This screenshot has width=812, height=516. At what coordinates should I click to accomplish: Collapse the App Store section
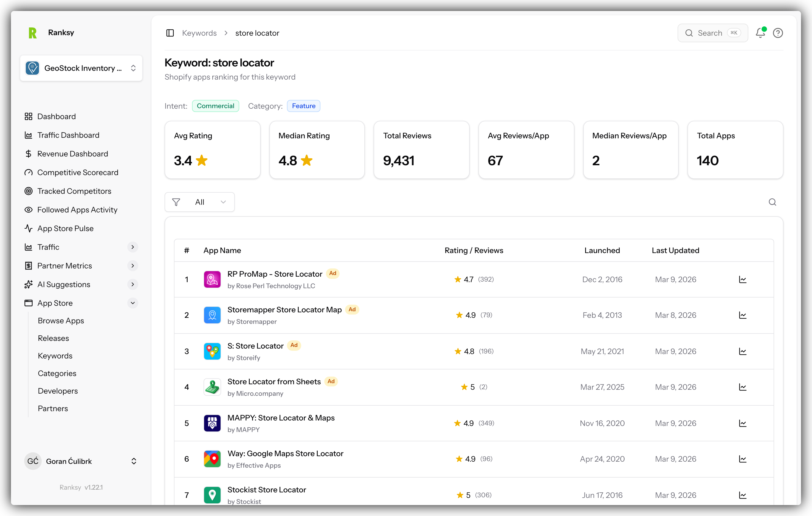coord(132,303)
